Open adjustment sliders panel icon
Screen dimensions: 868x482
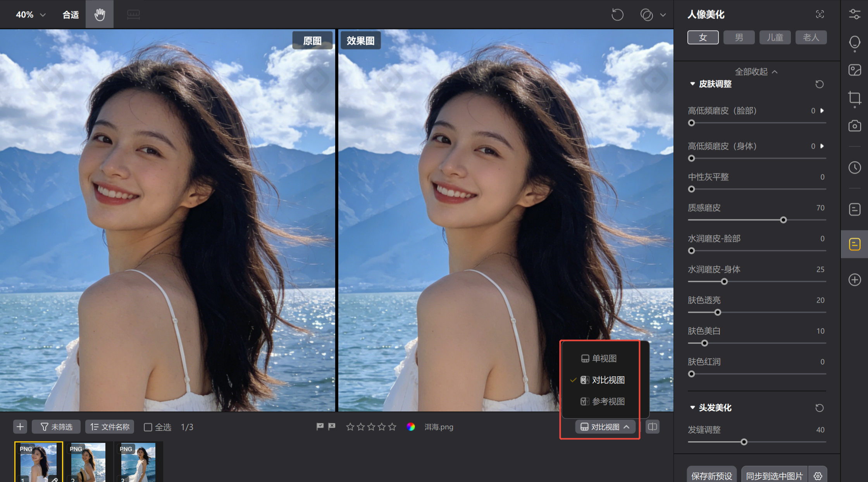pyautogui.click(x=854, y=14)
